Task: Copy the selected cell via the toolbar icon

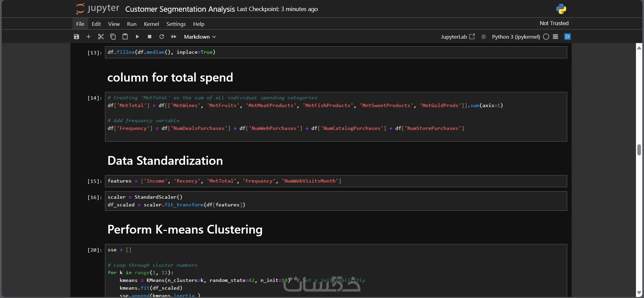Action: tap(113, 37)
